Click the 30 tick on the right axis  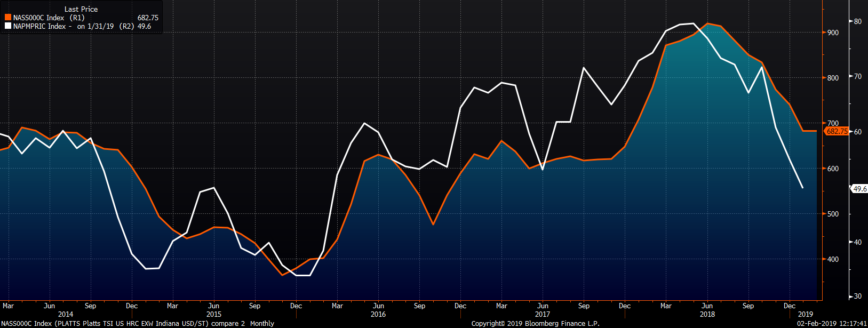[x=858, y=296]
